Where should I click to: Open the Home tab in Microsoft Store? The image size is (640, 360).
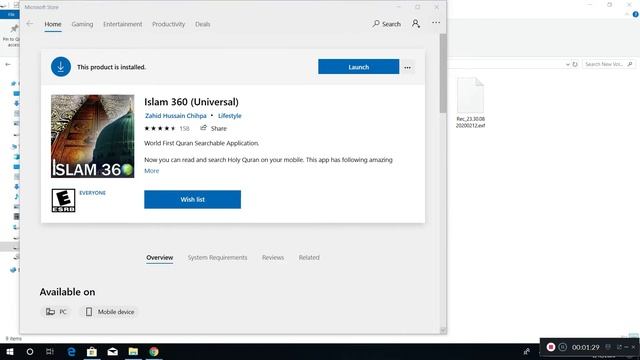point(53,24)
